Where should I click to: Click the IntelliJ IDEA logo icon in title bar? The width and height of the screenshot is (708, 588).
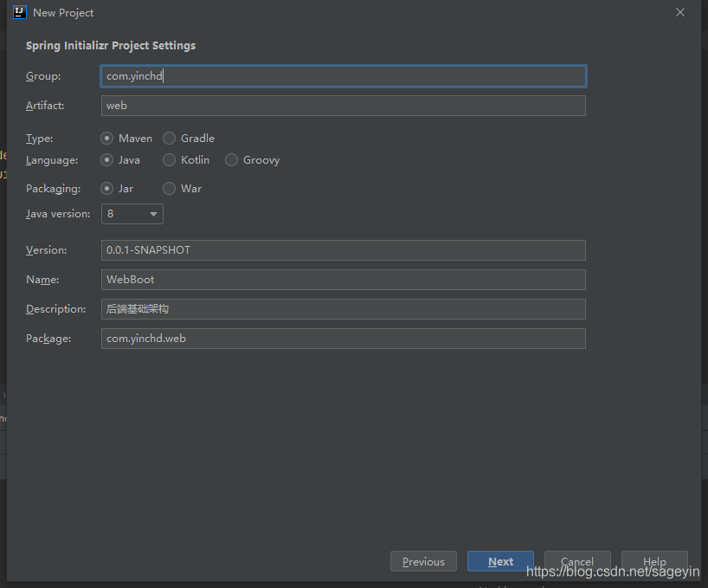[20, 12]
